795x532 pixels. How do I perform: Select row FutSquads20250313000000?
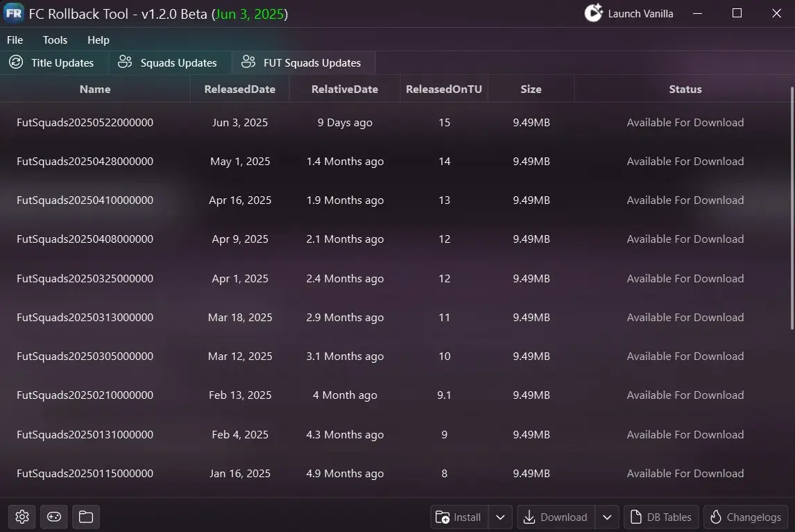[x=395, y=318]
